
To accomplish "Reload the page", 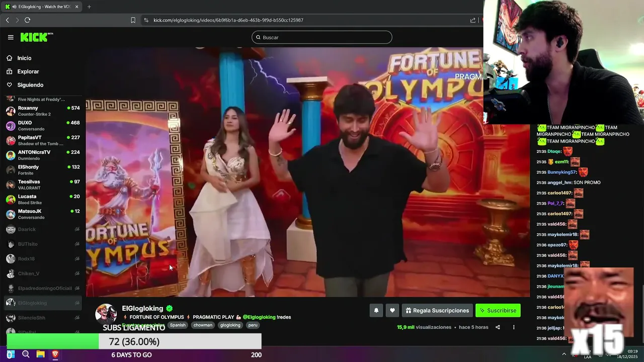I will 27,20.
